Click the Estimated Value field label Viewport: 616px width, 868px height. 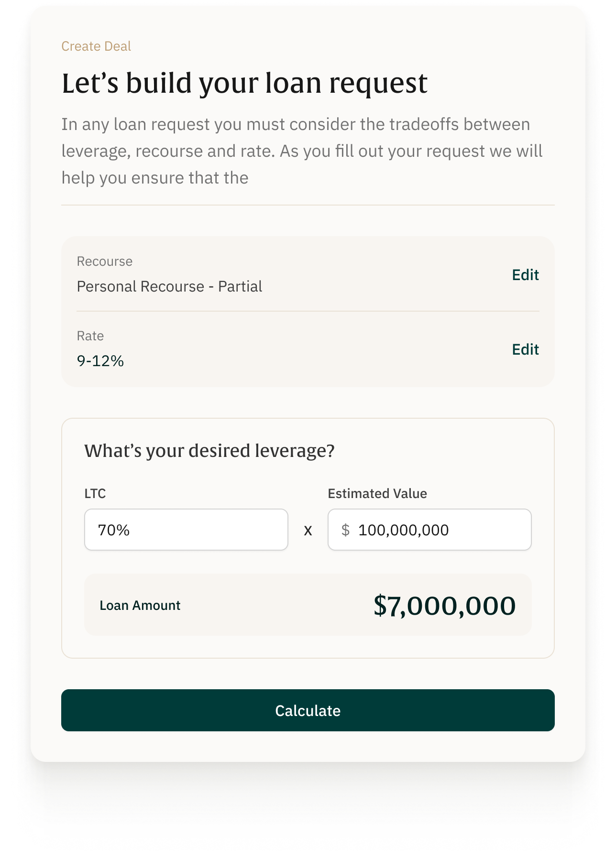point(377,493)
